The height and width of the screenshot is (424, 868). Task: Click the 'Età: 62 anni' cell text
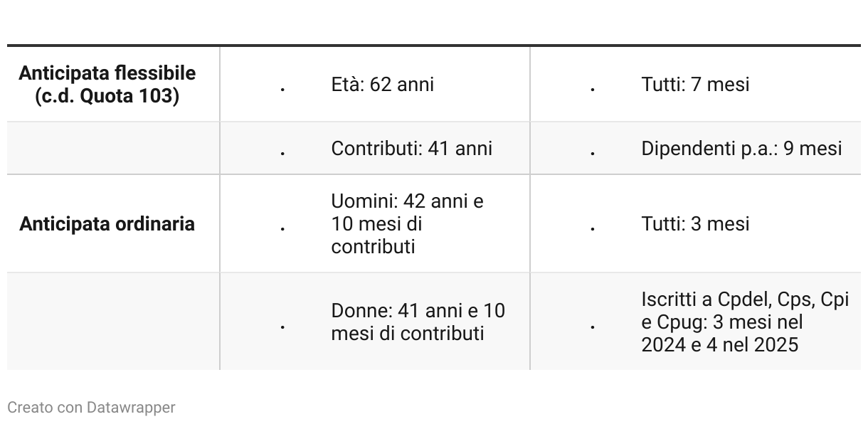tap(382, 84)
